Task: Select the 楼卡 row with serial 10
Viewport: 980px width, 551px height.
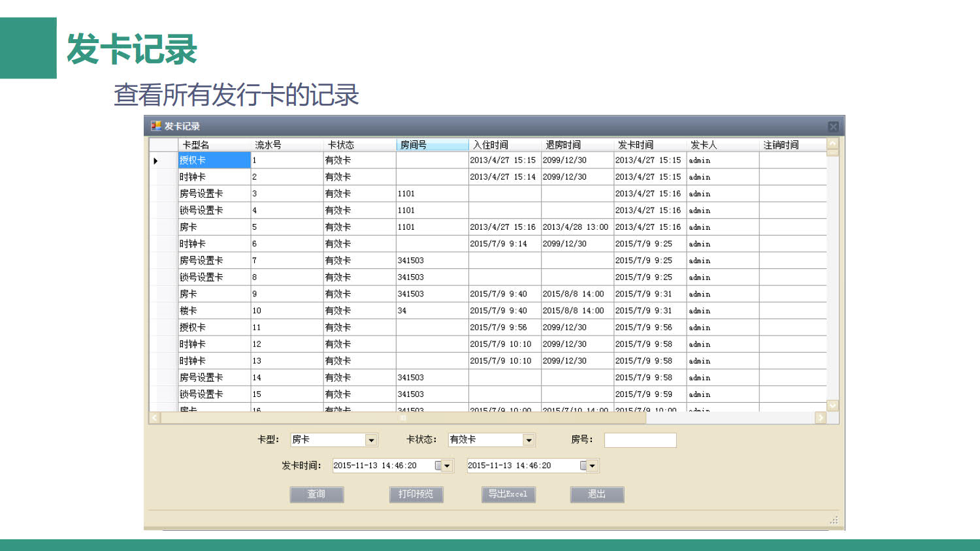Action: coord(214,311)
